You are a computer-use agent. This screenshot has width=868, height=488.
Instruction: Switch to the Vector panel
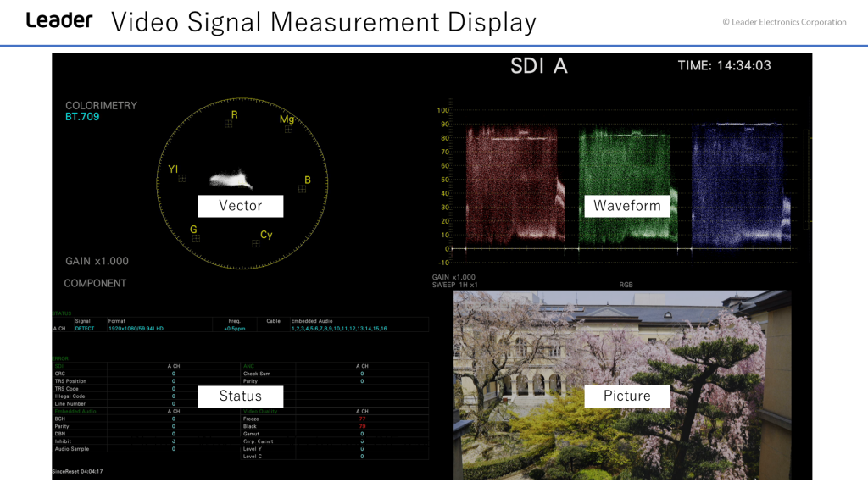coord(240,206)
